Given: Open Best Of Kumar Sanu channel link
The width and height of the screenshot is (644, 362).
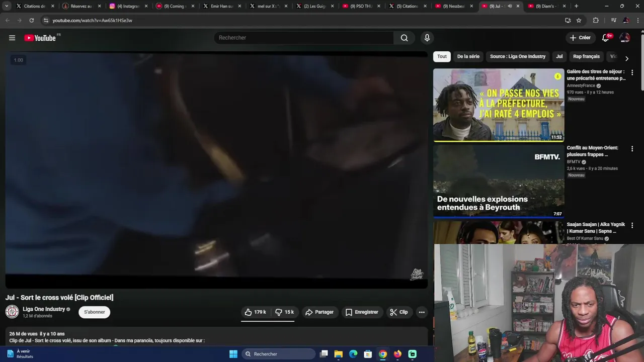Looking at the screenshot, I should pyautogui.click(x=585, y=238).
